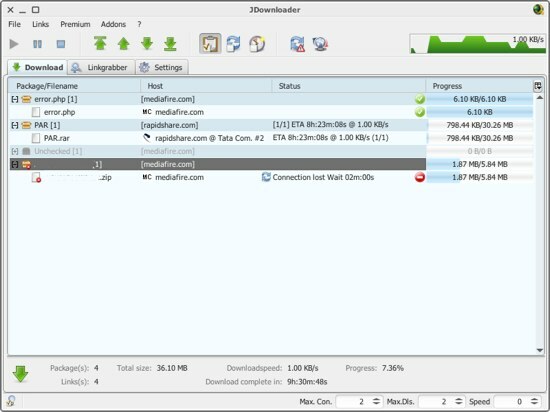
Task: Open the Addons menu
Action: tap(113, 24)
